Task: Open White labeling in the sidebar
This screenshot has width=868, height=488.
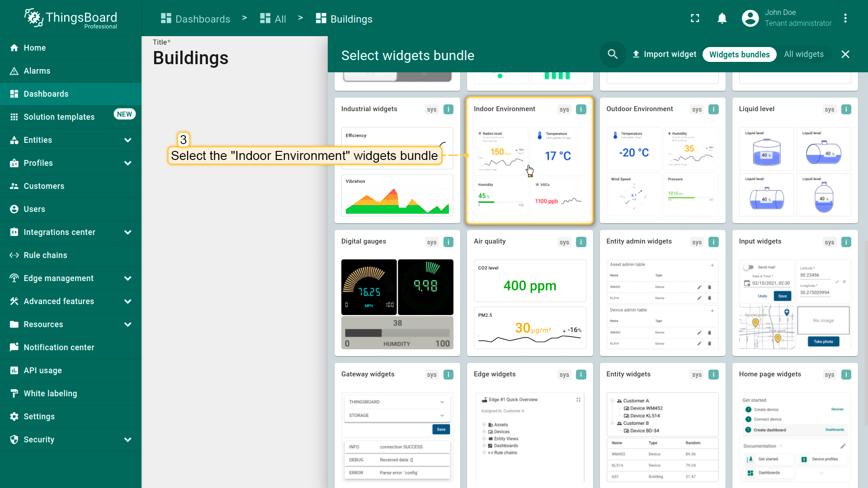Action: point(50,394)
